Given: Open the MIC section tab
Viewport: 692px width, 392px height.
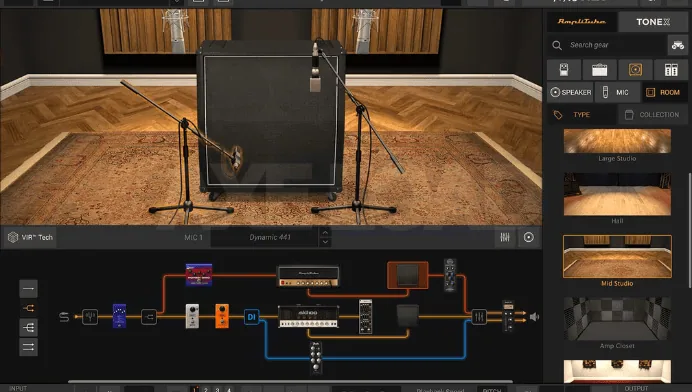Looking at the screenshot, I should 617,92.
